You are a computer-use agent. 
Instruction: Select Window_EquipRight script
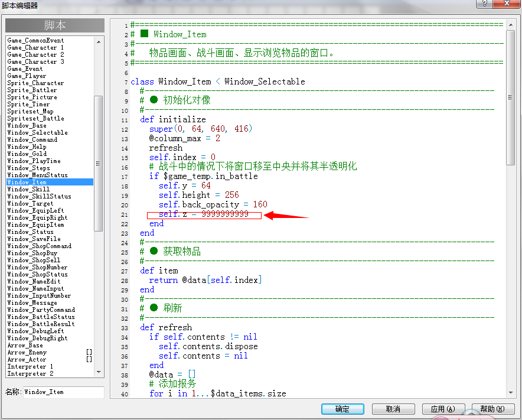(37, 218)
